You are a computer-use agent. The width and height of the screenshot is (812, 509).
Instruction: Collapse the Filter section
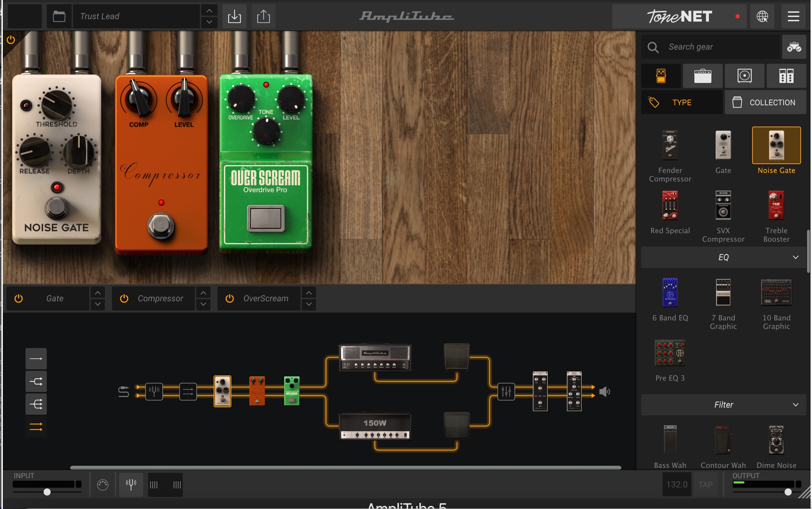coord(723,405)
